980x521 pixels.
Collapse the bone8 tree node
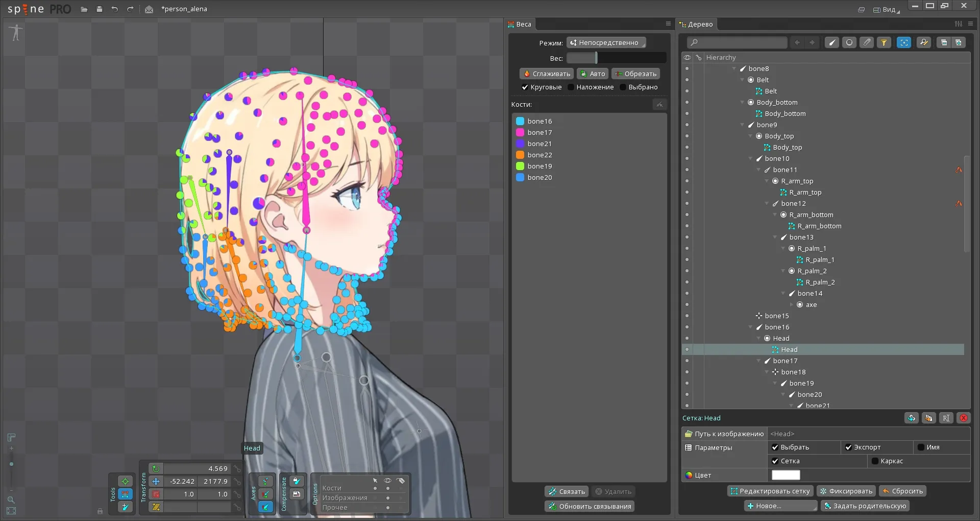[734, 68]
